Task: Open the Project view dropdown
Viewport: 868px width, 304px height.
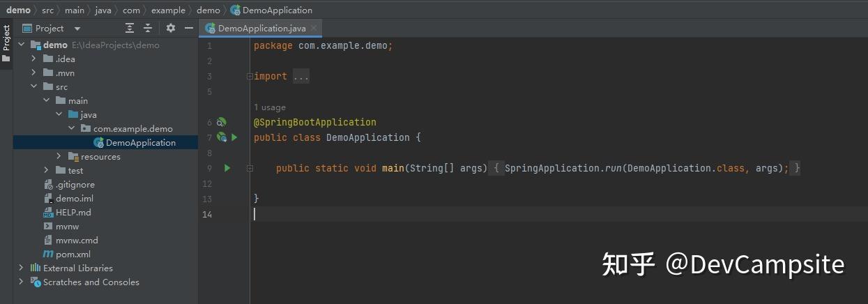Action: tap(77, 29)
